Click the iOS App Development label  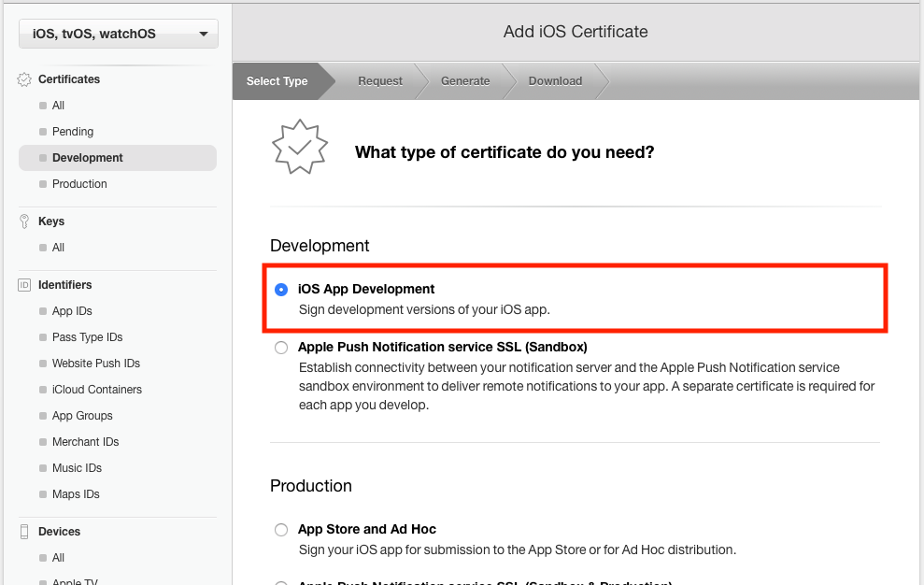[366, 289]
